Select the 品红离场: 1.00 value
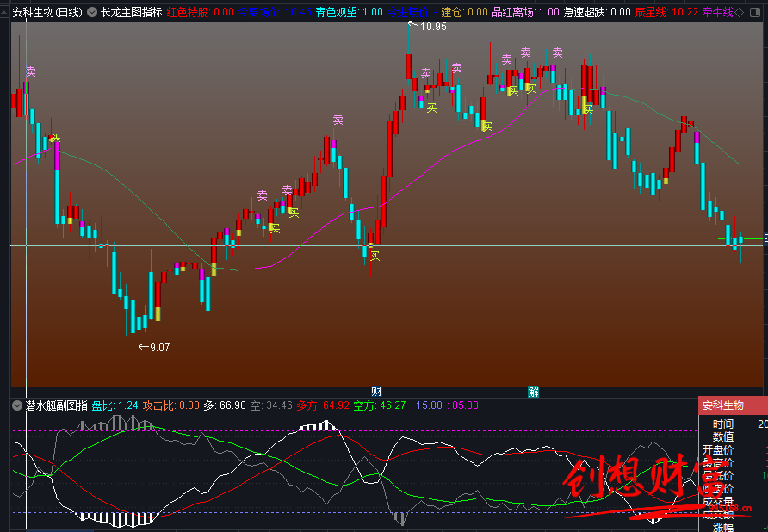The height and width of the screenshot is (532, 768). pos(525,12)
